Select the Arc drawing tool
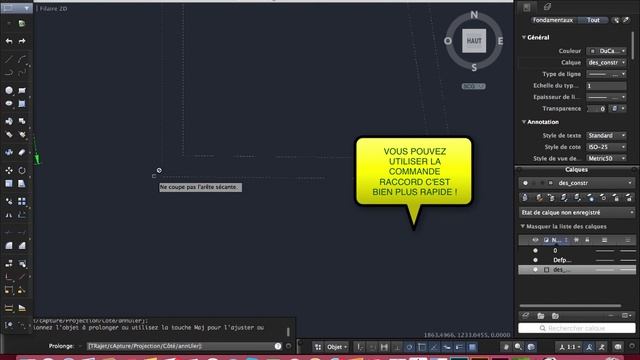The image size is (640, 360). click(x=22, y=59)
